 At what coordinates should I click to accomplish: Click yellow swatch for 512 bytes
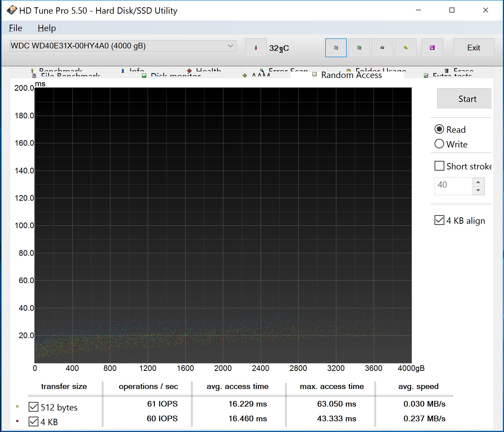17,406
